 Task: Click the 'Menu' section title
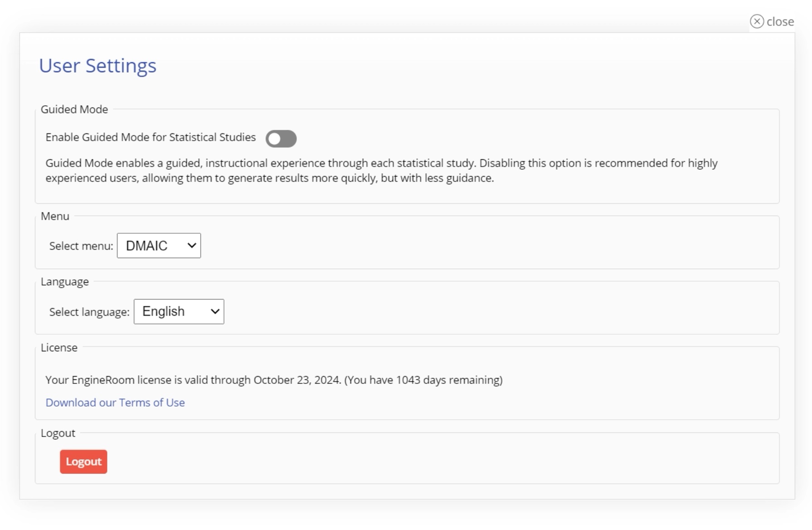[55, 216]
